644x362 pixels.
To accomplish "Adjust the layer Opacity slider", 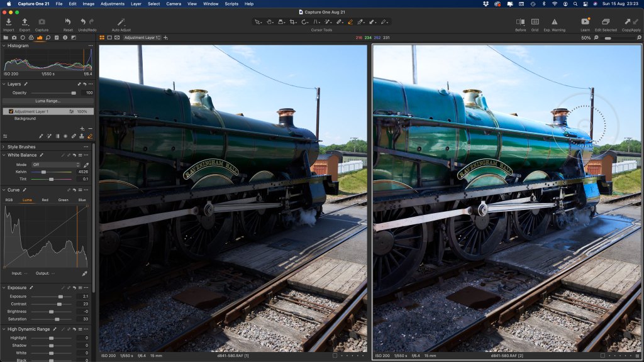I will 53,93.
